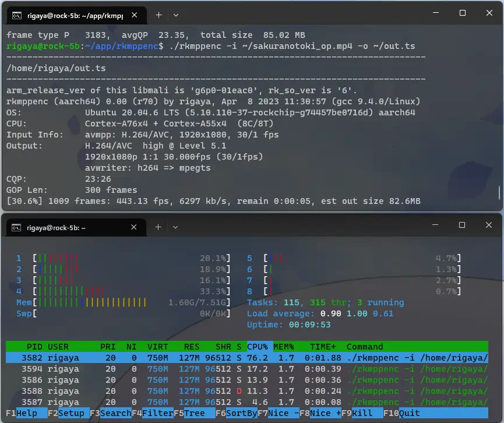Sort by RES column header
Screen dimensions: 504x423
192,347
